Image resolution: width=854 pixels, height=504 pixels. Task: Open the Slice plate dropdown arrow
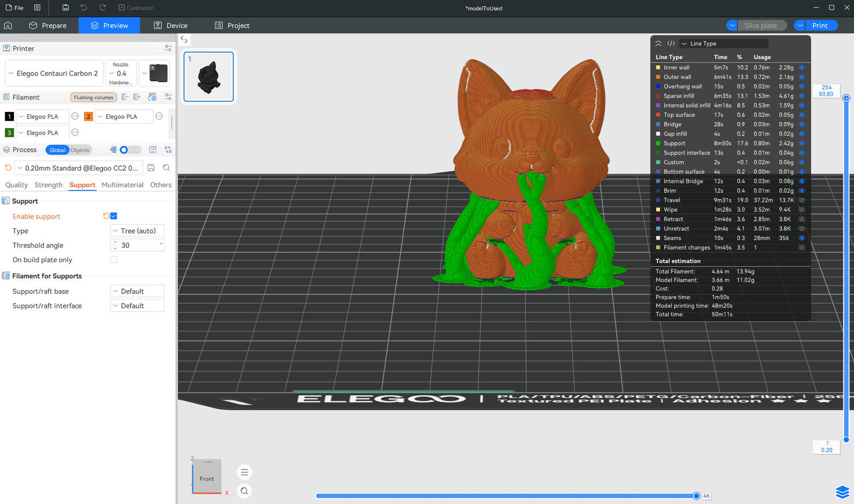tap(733, 26)
